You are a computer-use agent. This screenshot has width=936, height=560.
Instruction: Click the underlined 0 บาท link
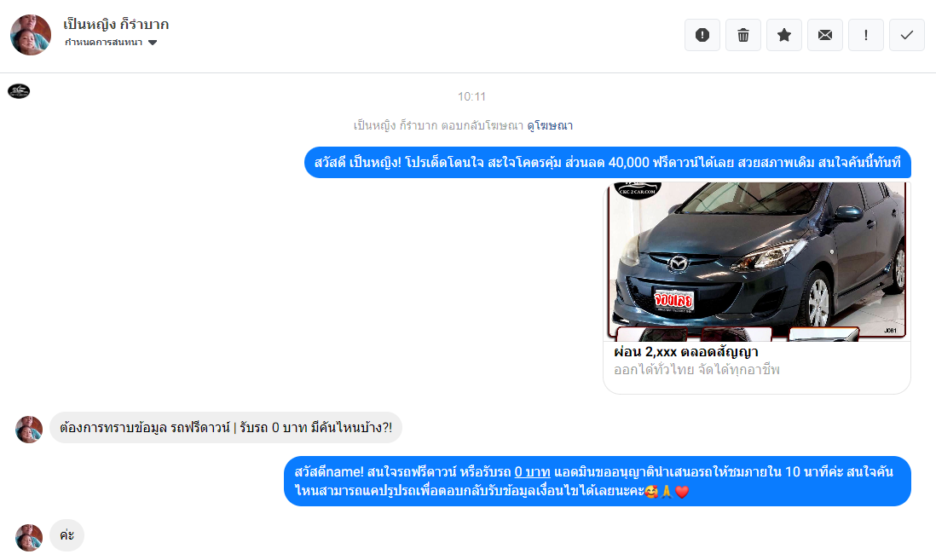tap(532, 471)
